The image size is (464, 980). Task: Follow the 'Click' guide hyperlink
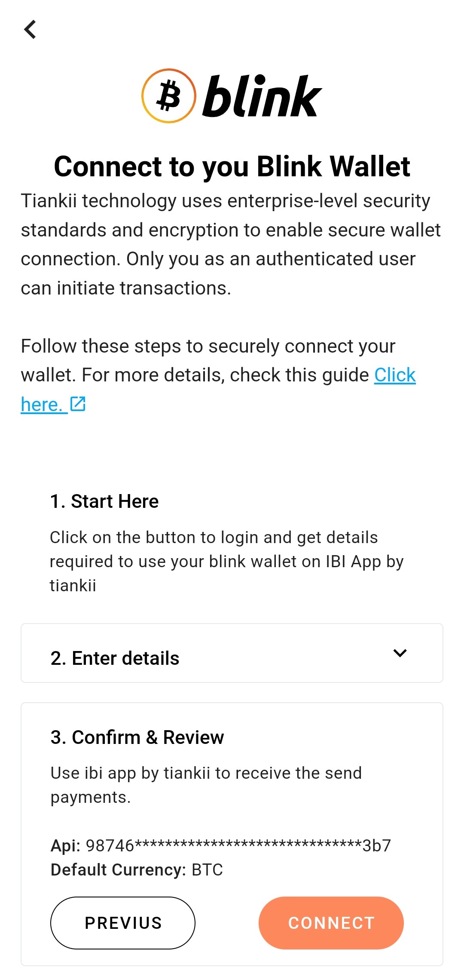tap(395, 375)
